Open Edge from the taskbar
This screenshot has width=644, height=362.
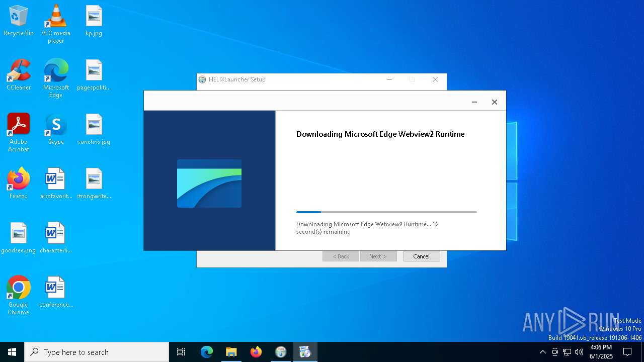[207, 352]
